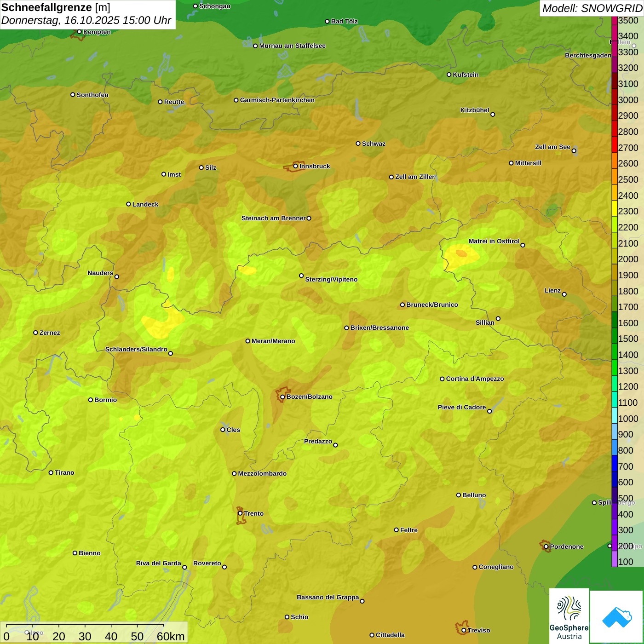The width and height of the screenshot is (644, 644).
Task: Click the Bad Tölz location dot
Action: [x=328, y=22]
